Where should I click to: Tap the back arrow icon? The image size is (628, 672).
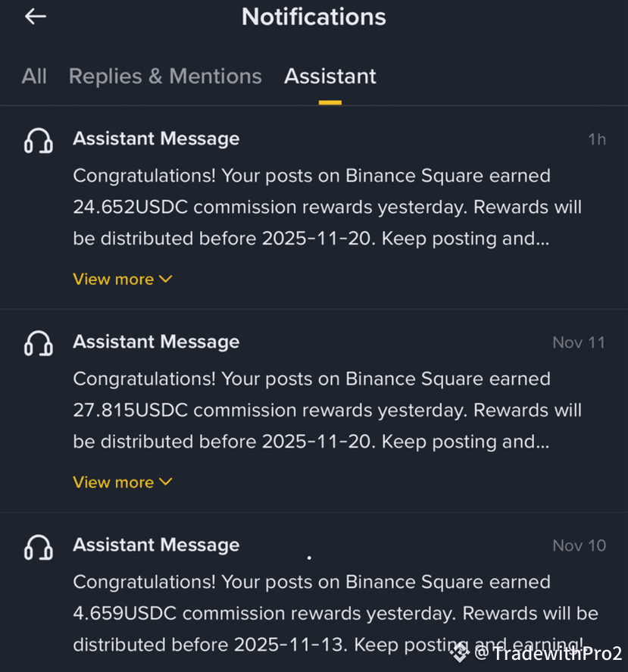[36, 17]
